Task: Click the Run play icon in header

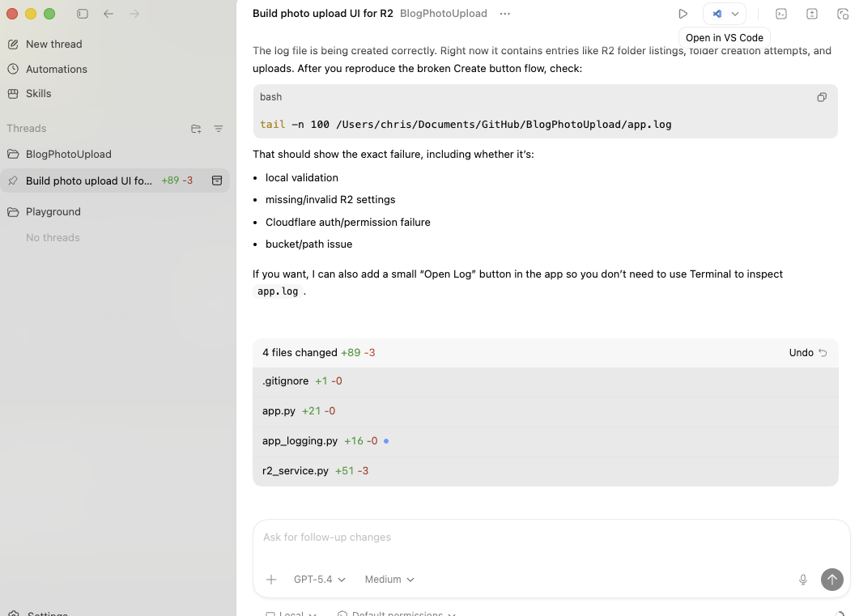Action: pyautogui.click(x=683, y=14)
